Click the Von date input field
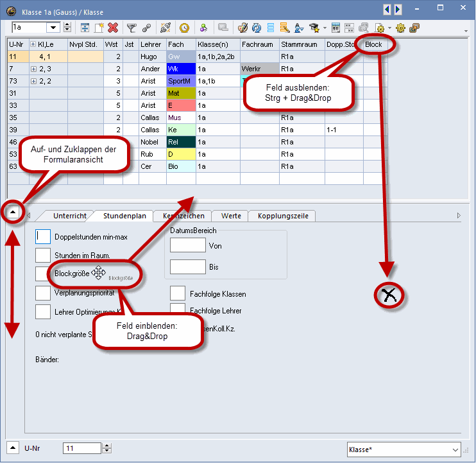476x463 pixels. tap(187, 245)
